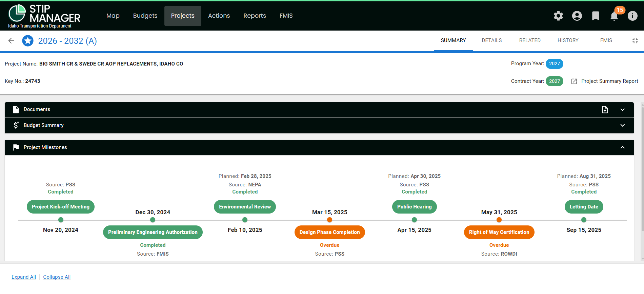Click the Dec 30, 2024 timeline dot
The height and width of the screenshot is (294, 644).
[x=153, y=220]
